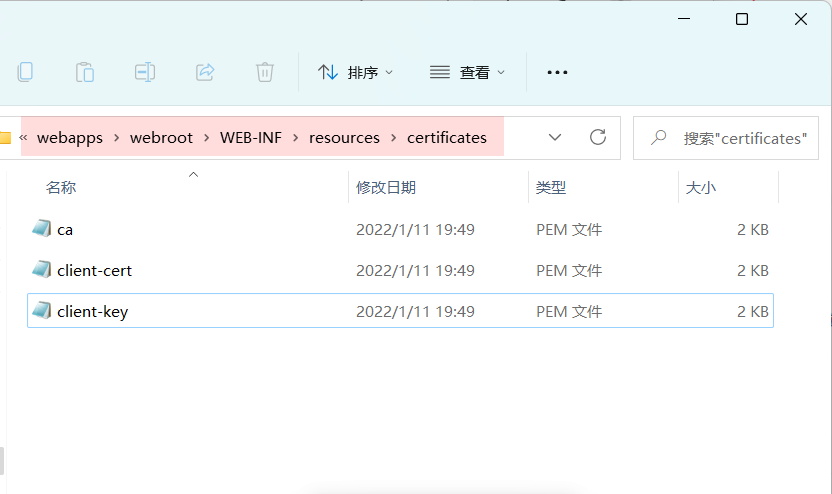Open the 排序 sort menu
Image resolution: width=832 pixels, height=494 pixels.
pyautogui.click(x=356, y=72)
